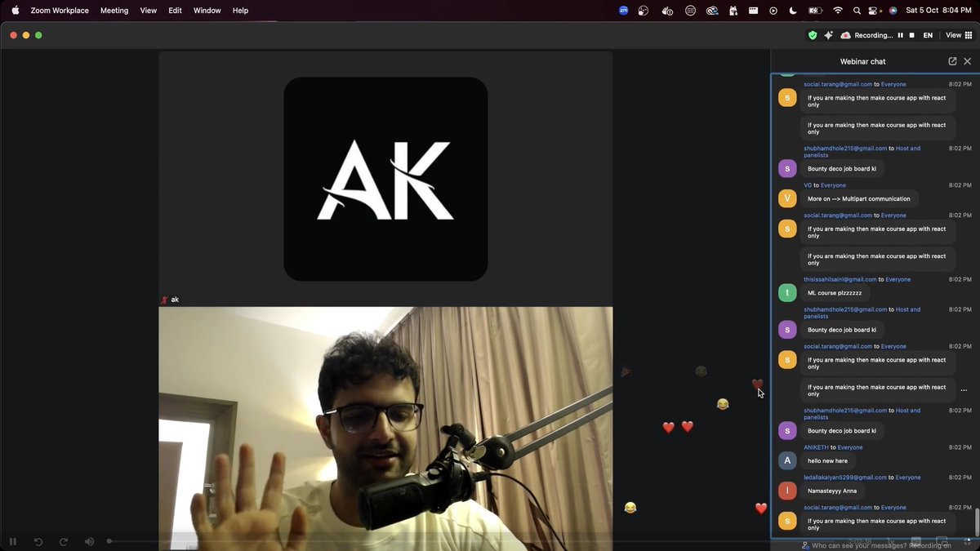Click the blue-gray A avatar in chat
The width and height of the screenshot is (980, 551).
787,460
